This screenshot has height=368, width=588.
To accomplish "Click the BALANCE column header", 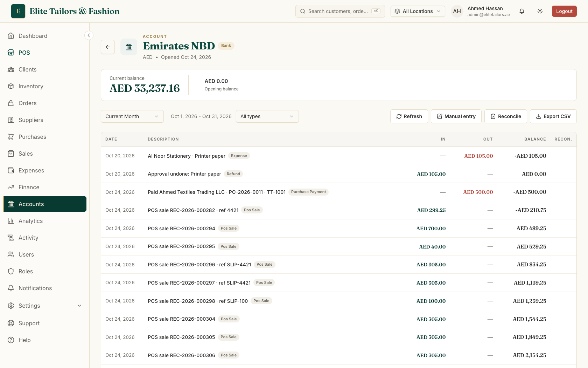I will coord(535,139).
